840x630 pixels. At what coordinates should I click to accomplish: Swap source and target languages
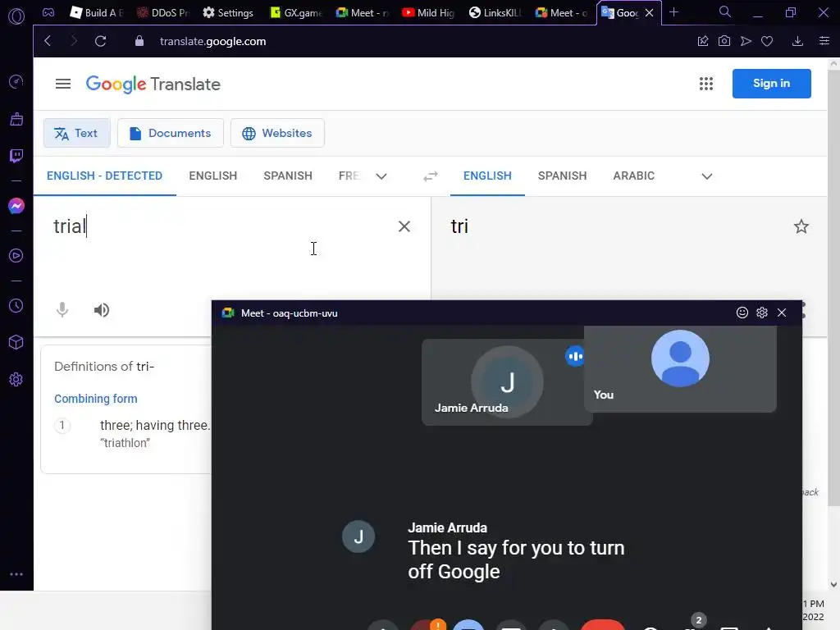pyautogui.click(x=430, y=176)
